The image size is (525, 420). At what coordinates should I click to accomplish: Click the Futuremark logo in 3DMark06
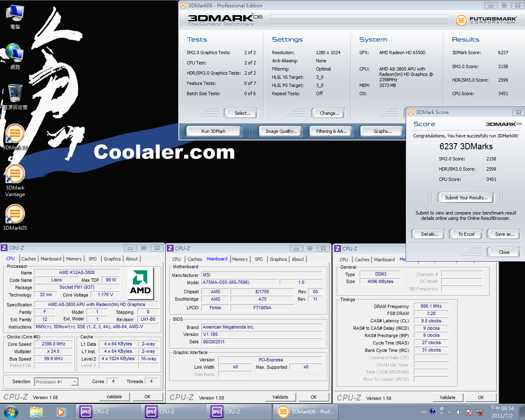pos(486,20)
